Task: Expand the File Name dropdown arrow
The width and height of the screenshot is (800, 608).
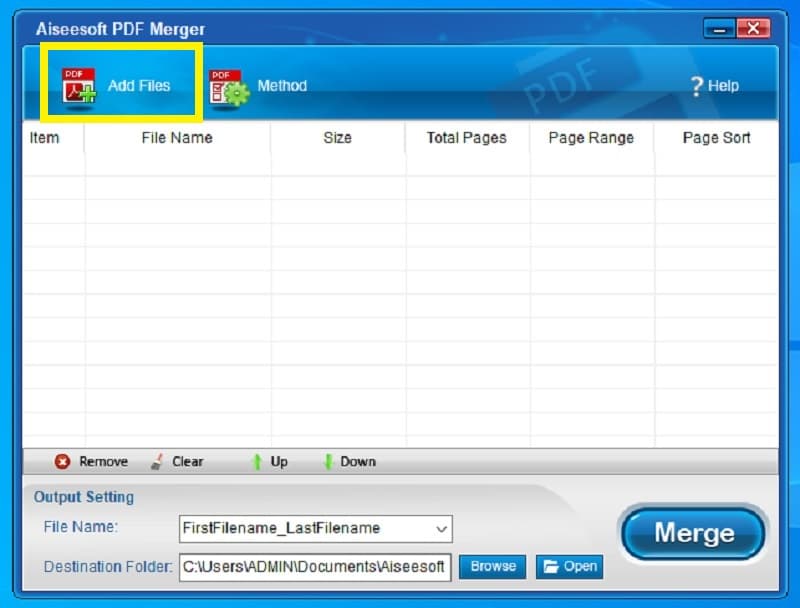Action: click(x=441, y=529)
